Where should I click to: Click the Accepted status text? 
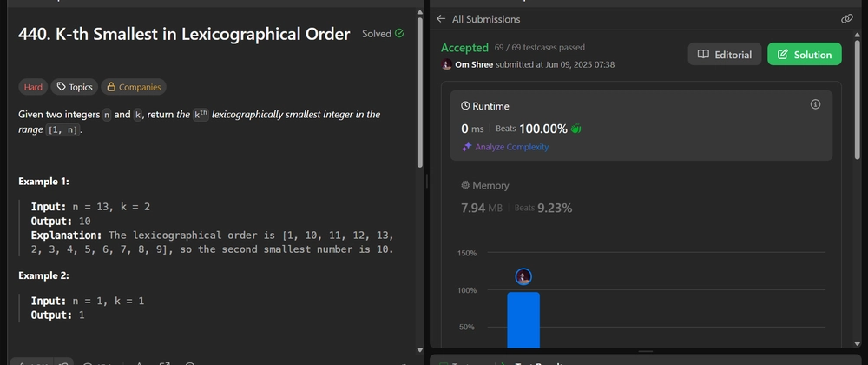464,48
